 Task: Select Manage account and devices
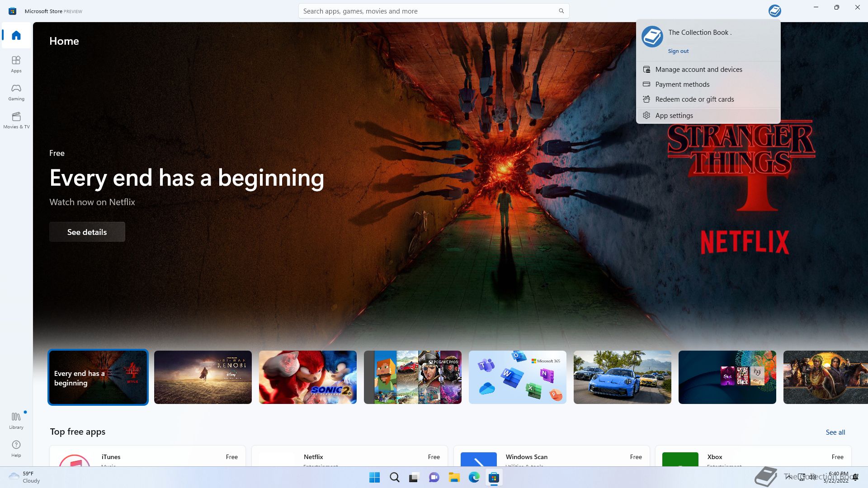pos(708,70)
